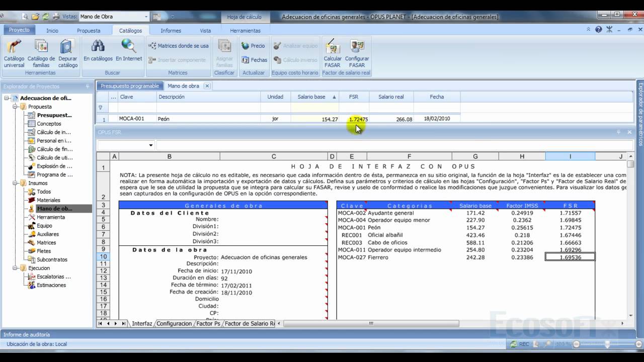Search En Internet globe icon
This screenshot has width=644, height=362.
tap(129, 50)
